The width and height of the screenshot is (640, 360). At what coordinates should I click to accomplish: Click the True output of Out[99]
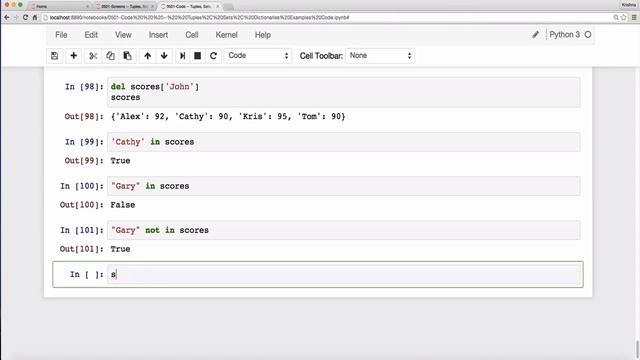pos(120,161)
